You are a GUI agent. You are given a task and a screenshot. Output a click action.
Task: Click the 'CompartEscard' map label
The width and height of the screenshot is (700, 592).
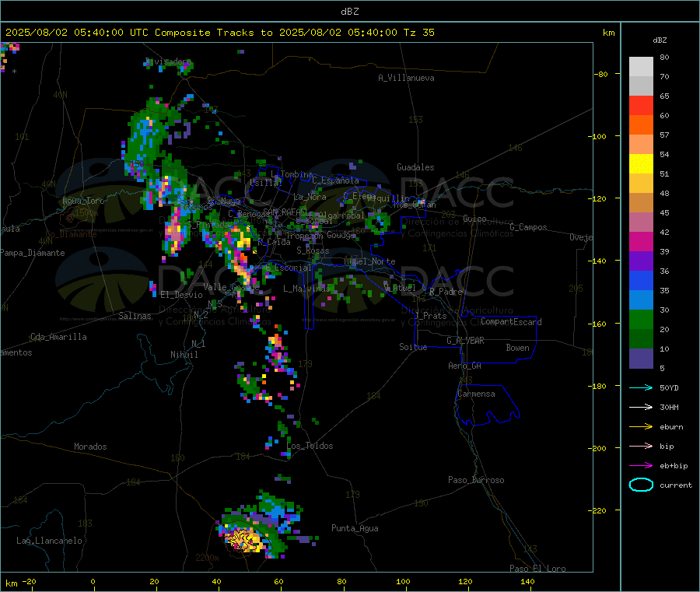(511, 322)
